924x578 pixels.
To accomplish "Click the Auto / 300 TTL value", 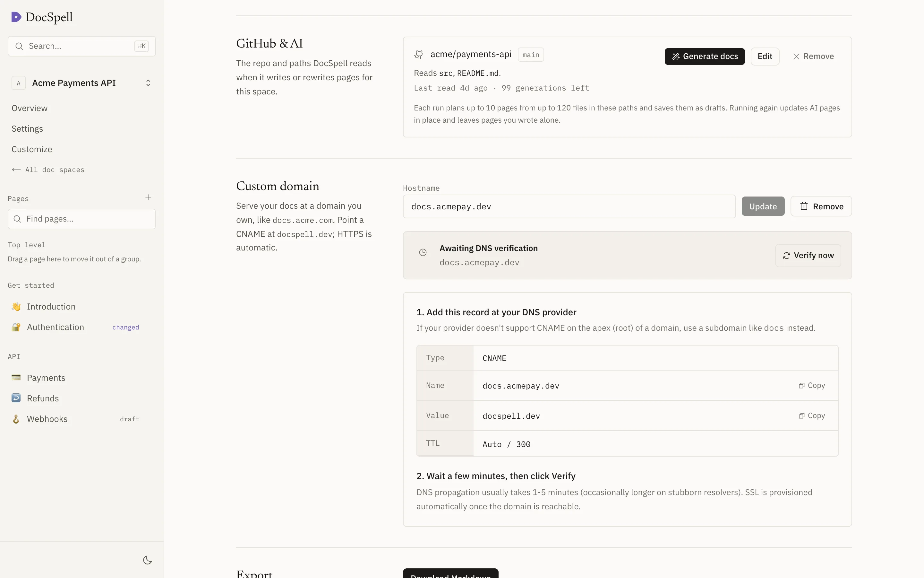I will point(506,444).
